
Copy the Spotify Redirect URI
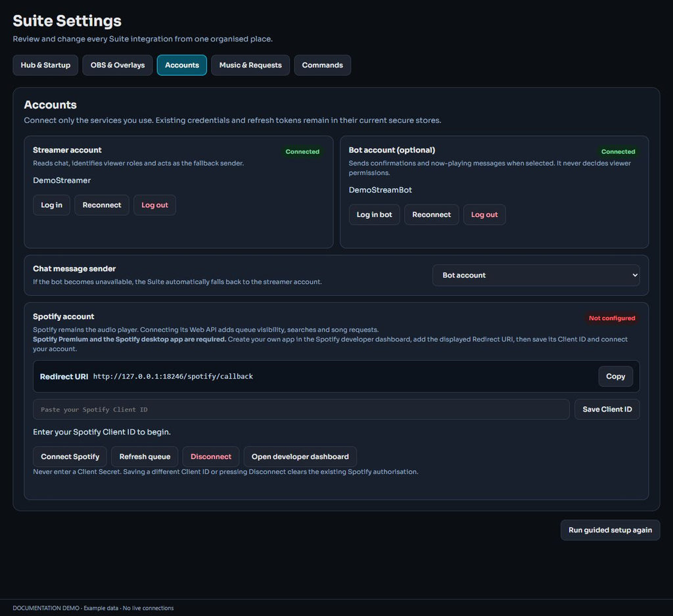(x=615, y=377)
